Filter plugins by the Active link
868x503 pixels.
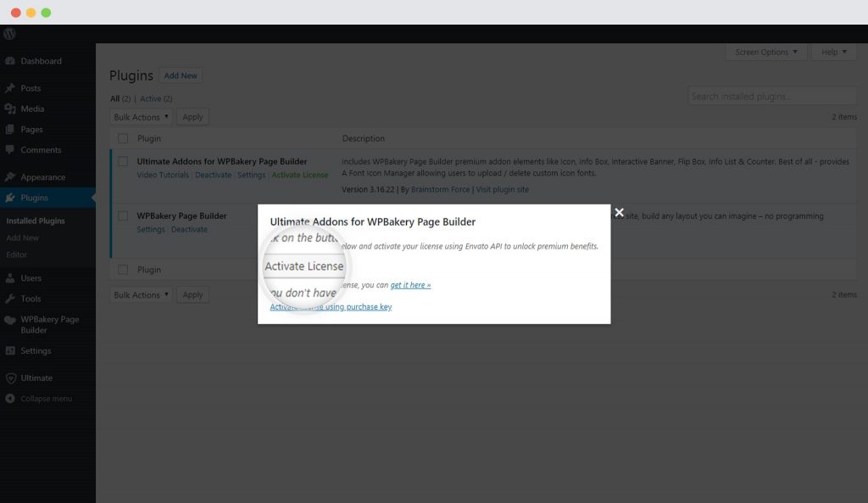[156, 98]
